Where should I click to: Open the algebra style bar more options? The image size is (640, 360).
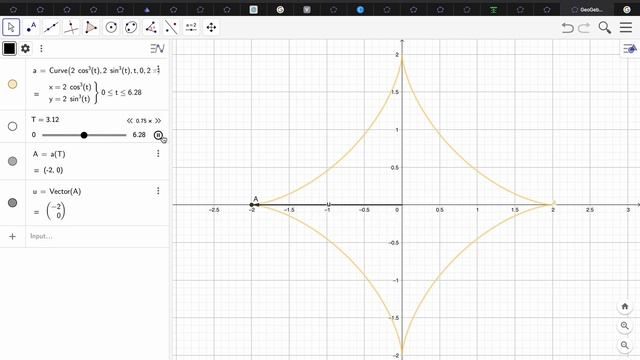pyautogui.click(x=41, y=49)
